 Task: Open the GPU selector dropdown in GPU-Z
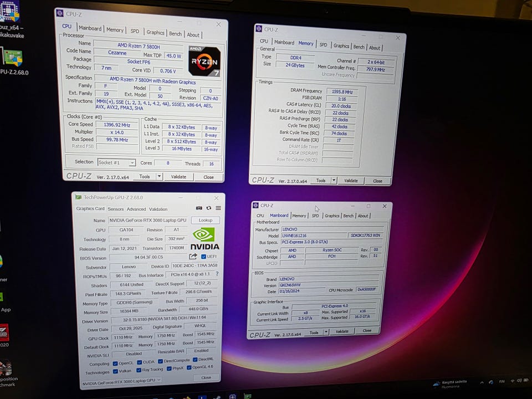click(x=121, y=382)
